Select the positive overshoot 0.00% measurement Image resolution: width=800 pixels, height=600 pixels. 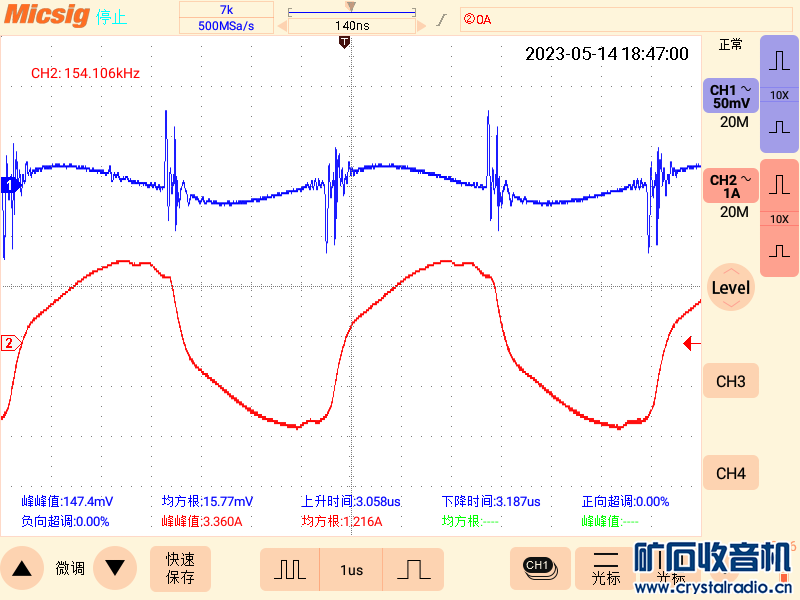pyautogui.click(x=625, y=502)
